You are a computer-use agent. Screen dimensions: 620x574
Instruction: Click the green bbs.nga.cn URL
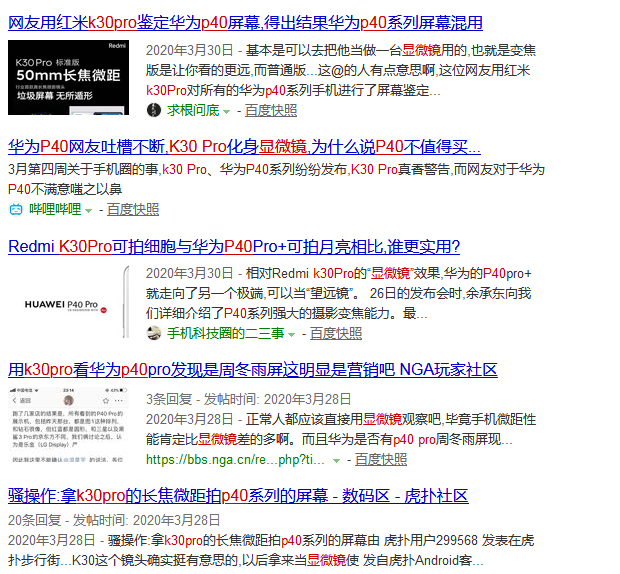point(235,460)
